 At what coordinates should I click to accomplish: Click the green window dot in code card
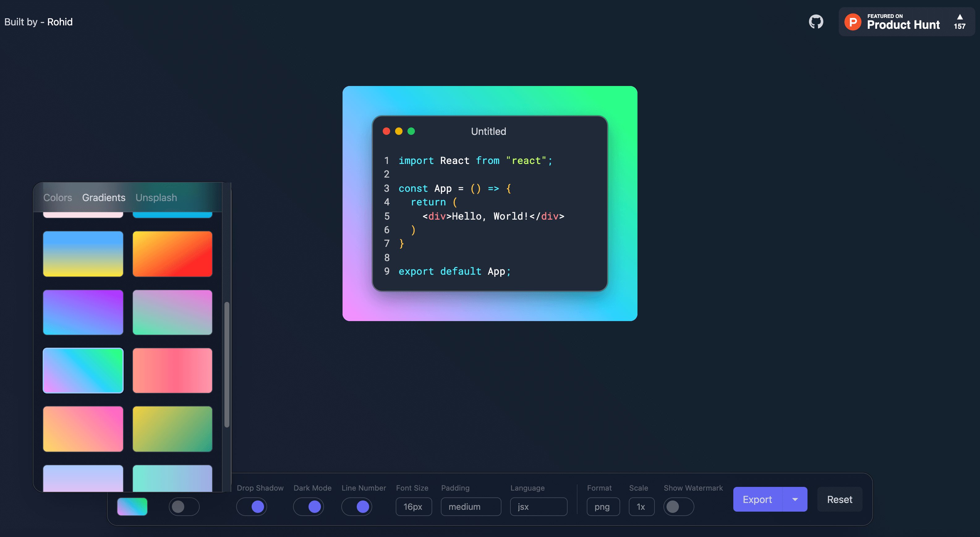[411, 131]
